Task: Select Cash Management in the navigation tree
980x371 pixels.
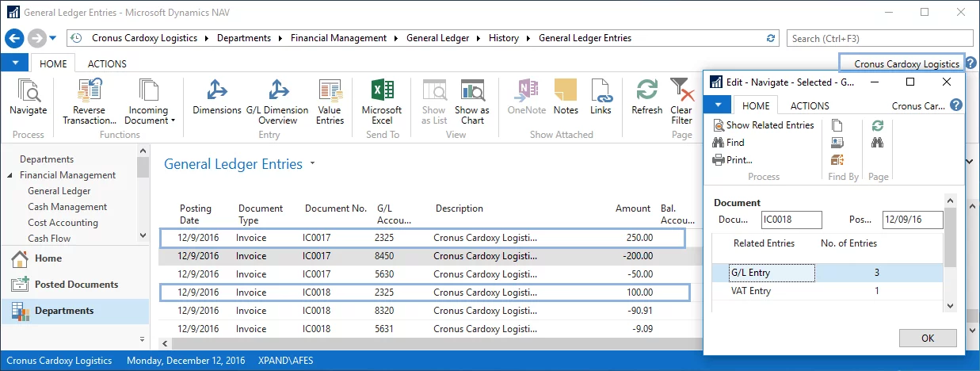Action: [67, 207]
